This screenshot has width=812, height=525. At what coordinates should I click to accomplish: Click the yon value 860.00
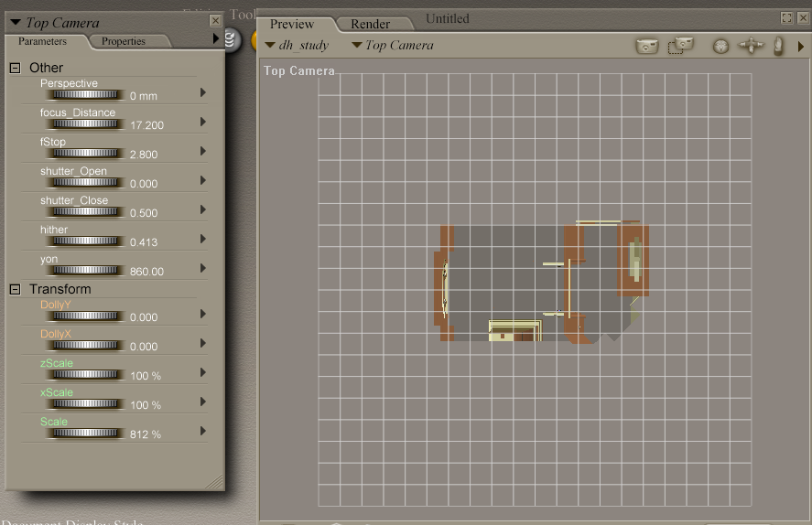146,272
